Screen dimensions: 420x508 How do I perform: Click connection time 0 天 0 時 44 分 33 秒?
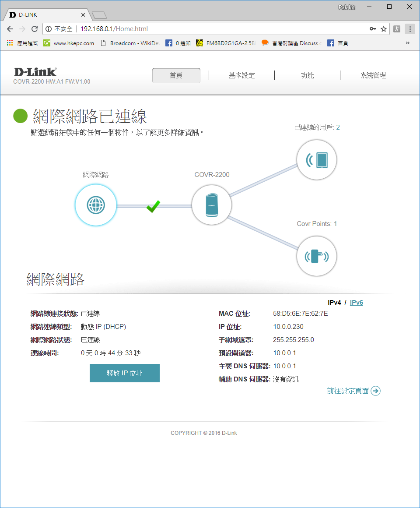tap(111, 353)
